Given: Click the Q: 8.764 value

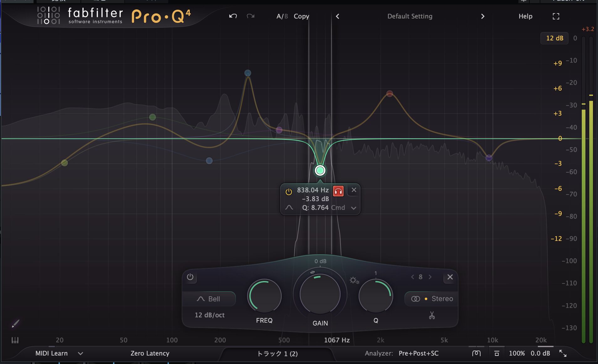Looking at the screenshot, I should (315, 208).
